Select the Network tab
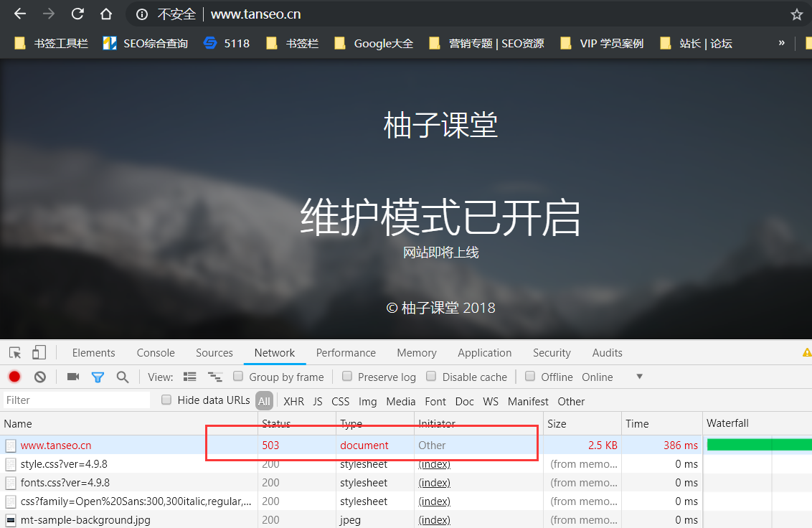Screen dimensions: 812x528 tap(275, 353)
